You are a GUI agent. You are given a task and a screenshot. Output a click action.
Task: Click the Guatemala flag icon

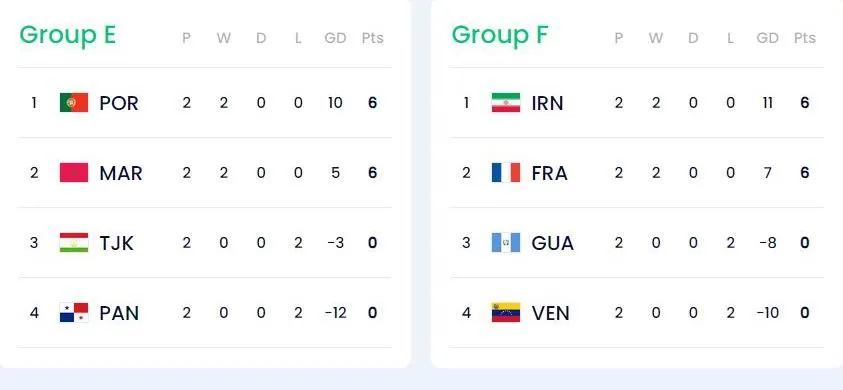506,243
